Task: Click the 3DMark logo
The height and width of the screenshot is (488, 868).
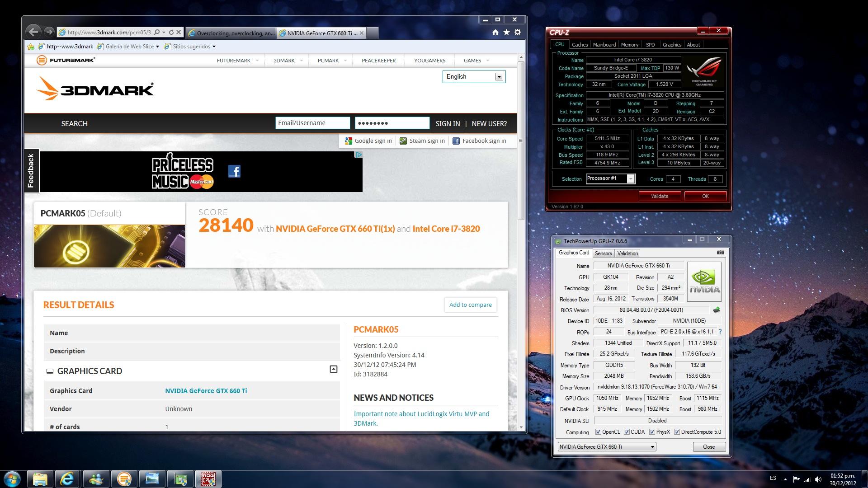Action: (95, 88)
